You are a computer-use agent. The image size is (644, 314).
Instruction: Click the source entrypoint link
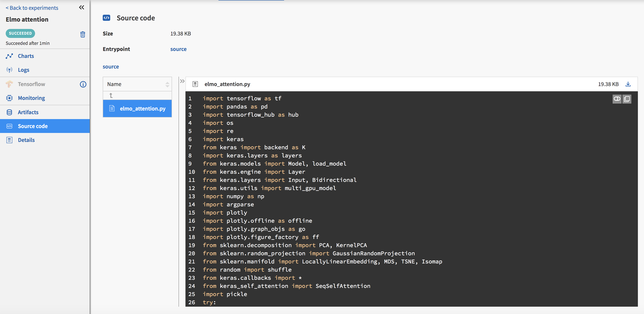[178, 49]
